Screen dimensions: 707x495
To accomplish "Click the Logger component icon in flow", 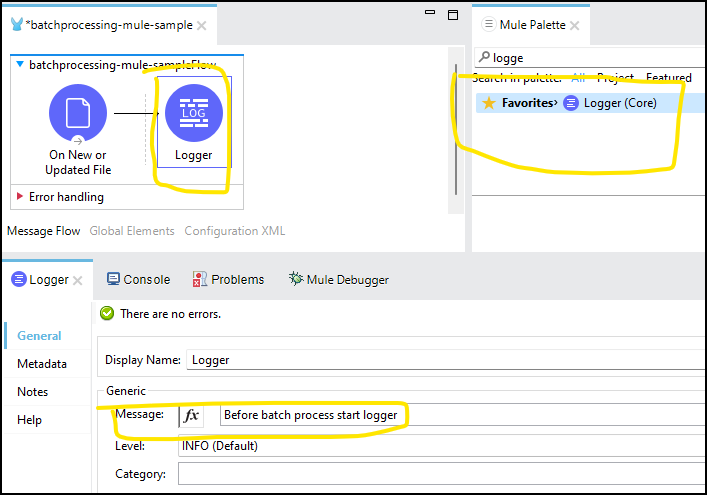I will [x=193, y=113].
